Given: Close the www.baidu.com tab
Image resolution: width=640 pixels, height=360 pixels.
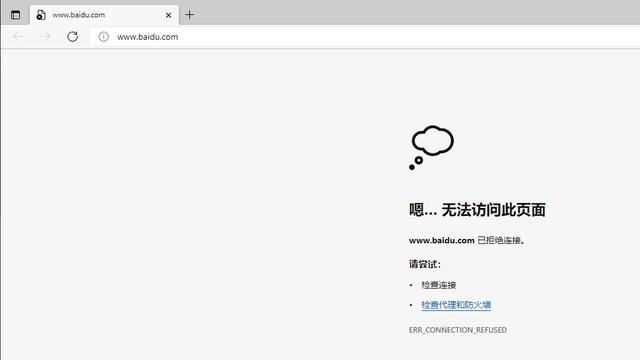Looking at the screenshot, I should (x=169, y=15).
